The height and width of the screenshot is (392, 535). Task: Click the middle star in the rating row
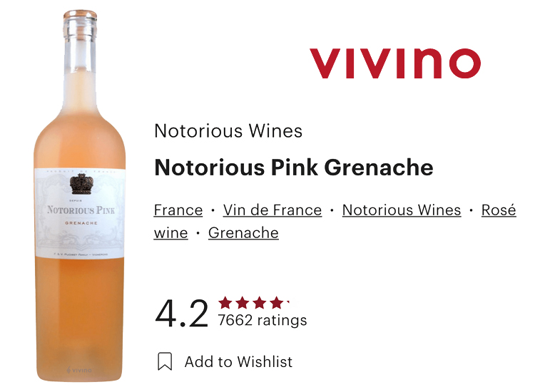[258, 303]
